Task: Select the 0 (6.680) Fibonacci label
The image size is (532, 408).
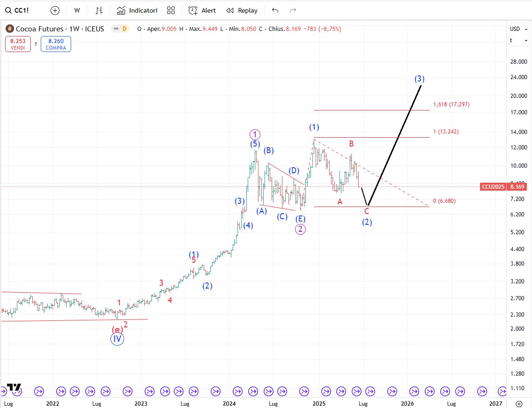Action: click(x=444, y=200)
